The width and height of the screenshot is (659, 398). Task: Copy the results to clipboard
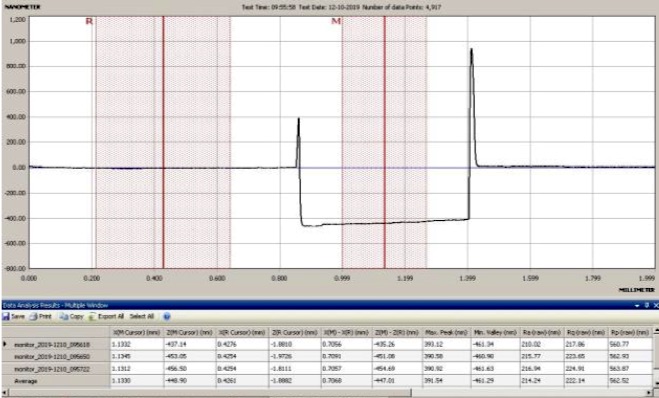point(71,316)
